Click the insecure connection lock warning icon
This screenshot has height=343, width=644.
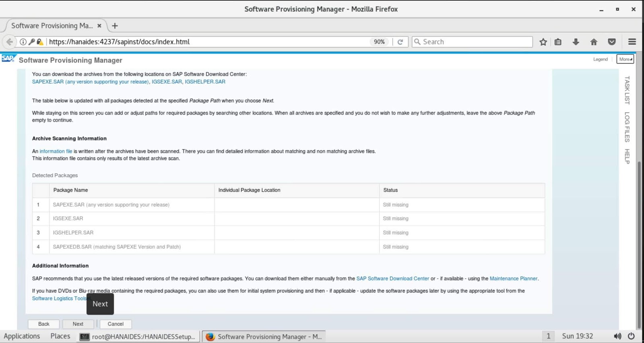(x=39, y=42)
